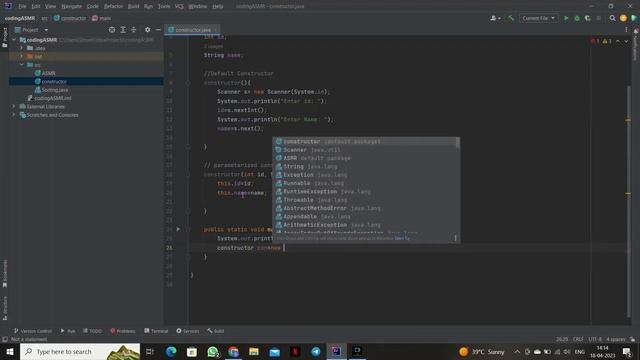Collapse the src folder

pyautogui.click(x=22, y=65)
